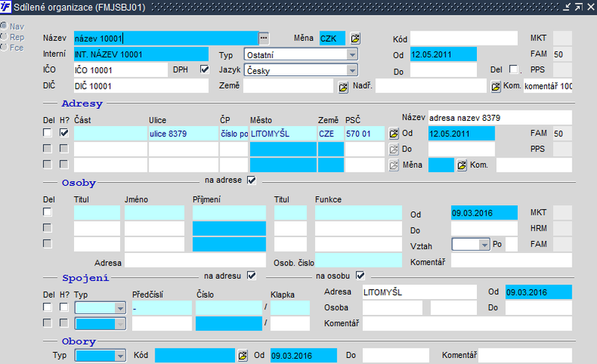
Task: Click the Název field with název 10001
Action: (x=166, y=39)
